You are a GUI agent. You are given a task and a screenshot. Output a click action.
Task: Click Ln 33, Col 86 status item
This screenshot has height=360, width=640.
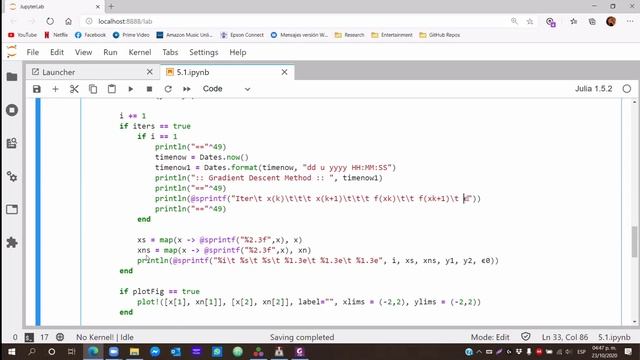click(565, 337)
